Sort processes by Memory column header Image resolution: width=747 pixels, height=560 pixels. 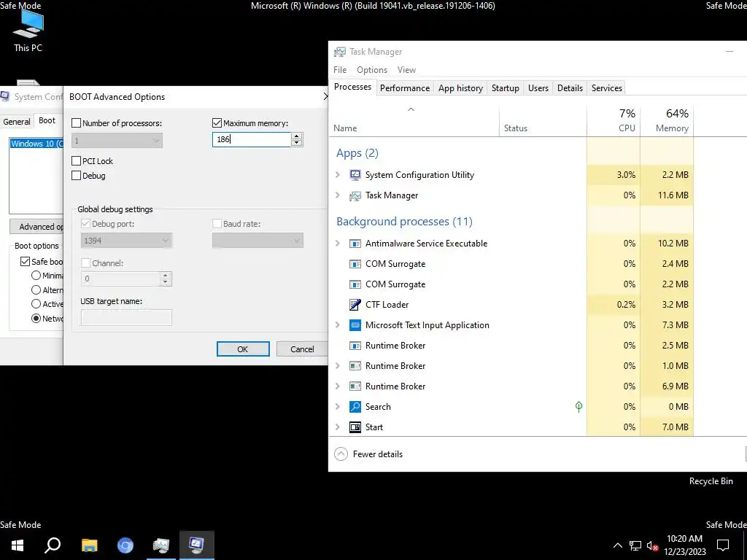(x=667, y=120)
